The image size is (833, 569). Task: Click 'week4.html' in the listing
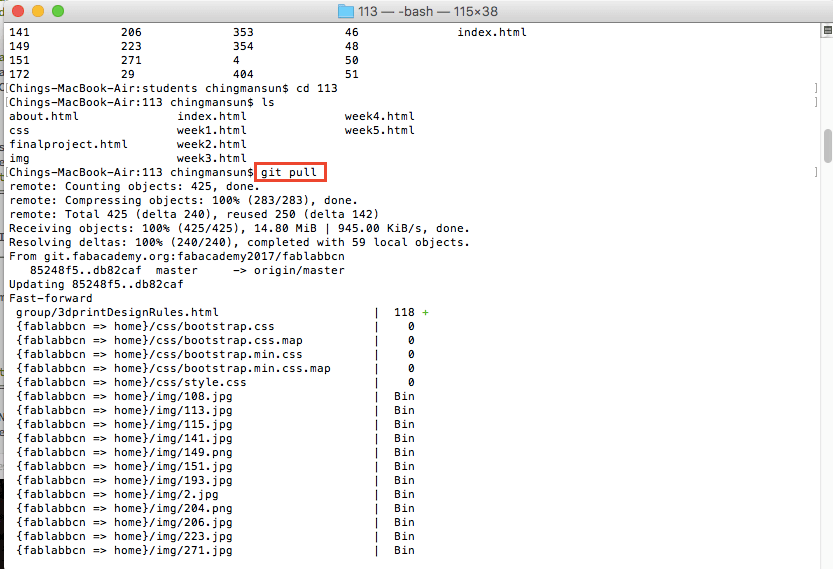379,116
